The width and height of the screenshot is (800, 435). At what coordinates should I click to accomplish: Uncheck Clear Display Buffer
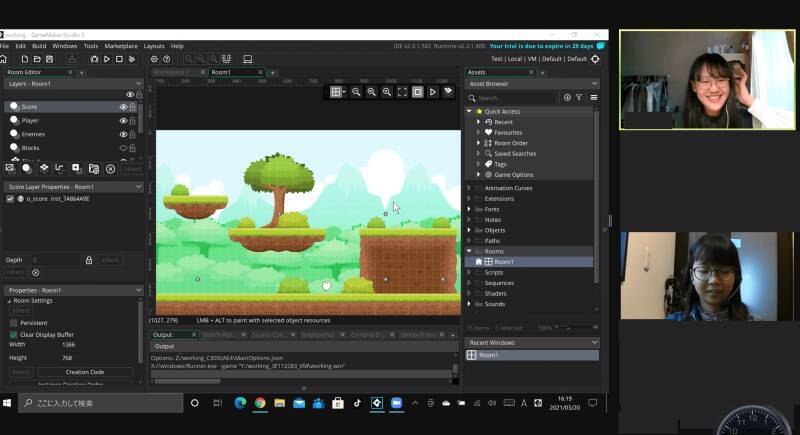14,335
